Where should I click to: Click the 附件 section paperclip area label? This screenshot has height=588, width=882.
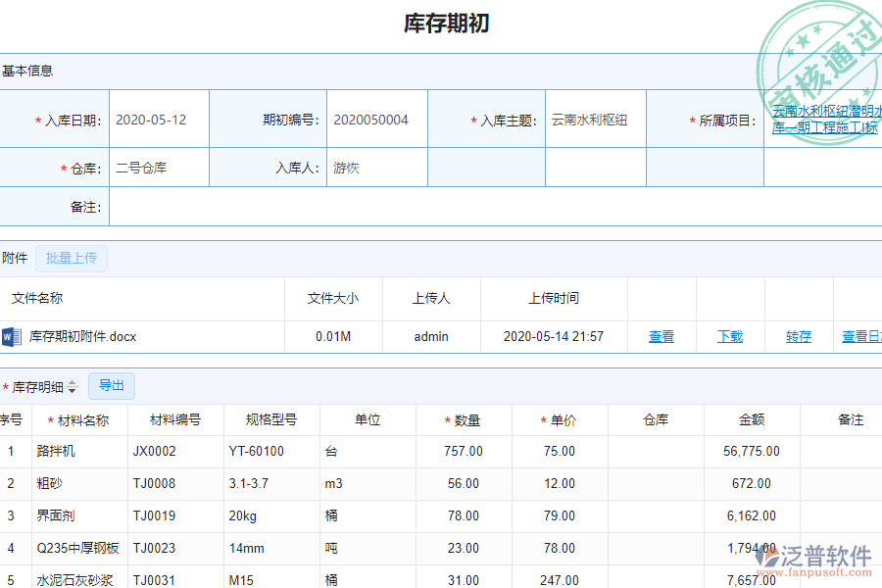(15, 258)
